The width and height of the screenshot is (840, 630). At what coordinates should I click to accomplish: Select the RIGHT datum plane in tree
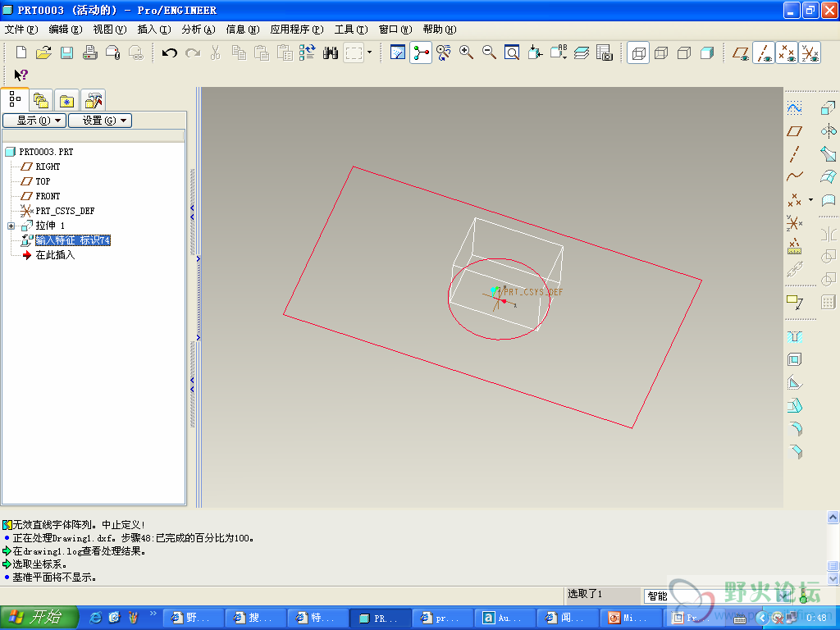(48, 167)
